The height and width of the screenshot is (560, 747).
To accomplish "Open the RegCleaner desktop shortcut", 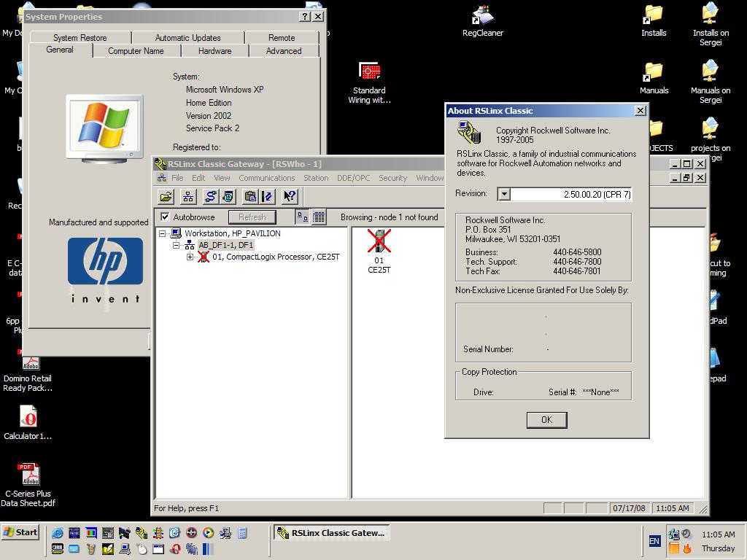I will 483,21.
